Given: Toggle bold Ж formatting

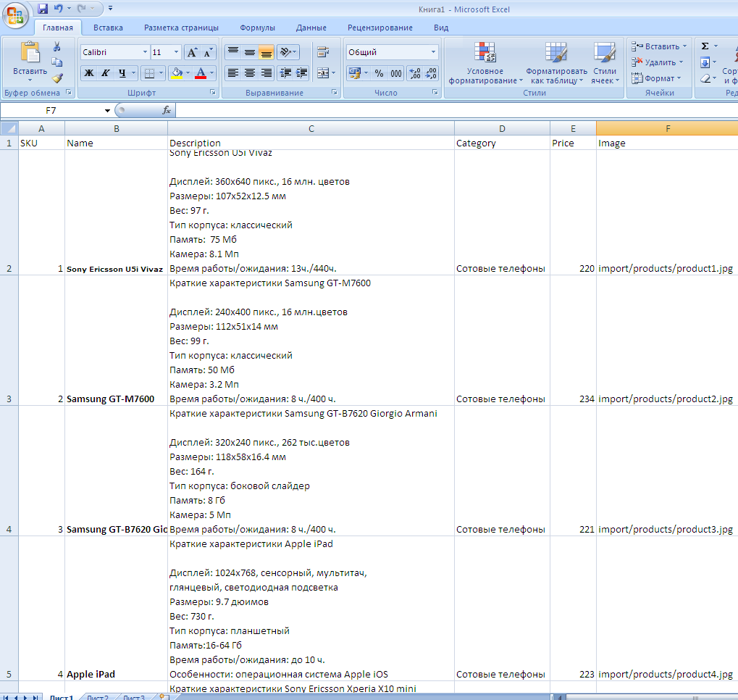Looking at the screenshot, I should coord(89,73).
